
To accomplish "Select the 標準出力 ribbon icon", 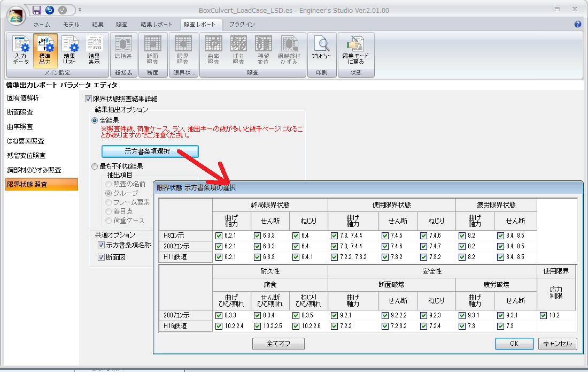I will pos(45,50).
